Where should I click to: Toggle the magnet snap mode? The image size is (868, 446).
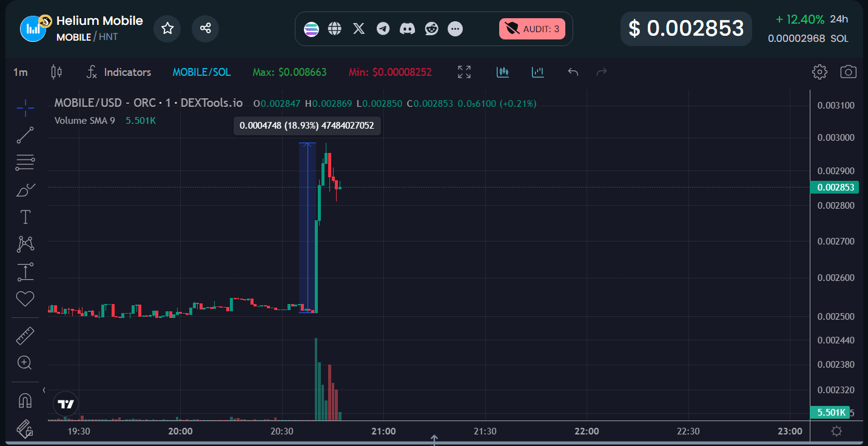tap(25, 400)
